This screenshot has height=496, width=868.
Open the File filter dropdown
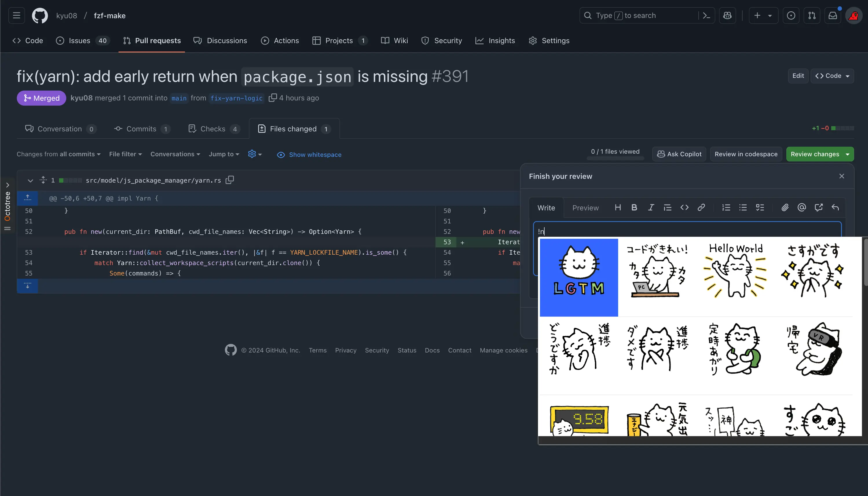(125, 154)
